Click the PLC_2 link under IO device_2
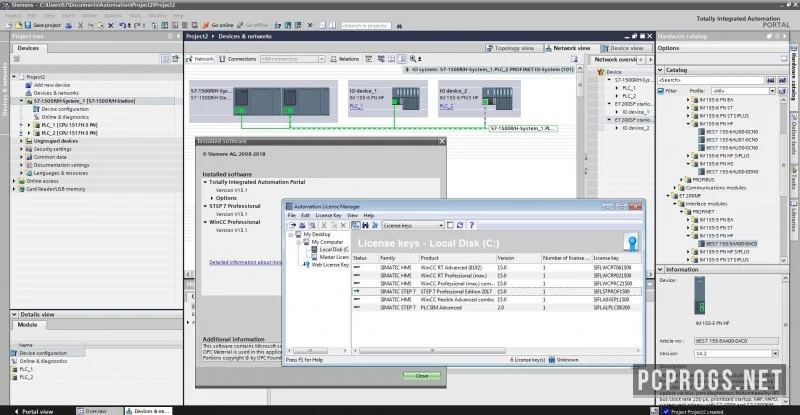 [446, 106]
